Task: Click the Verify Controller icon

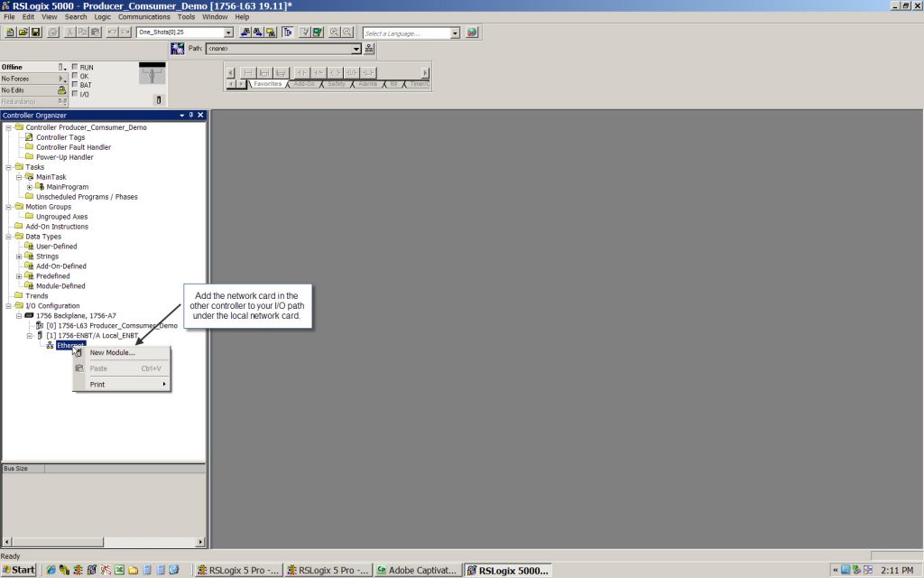Action: (x=318, y=33)
